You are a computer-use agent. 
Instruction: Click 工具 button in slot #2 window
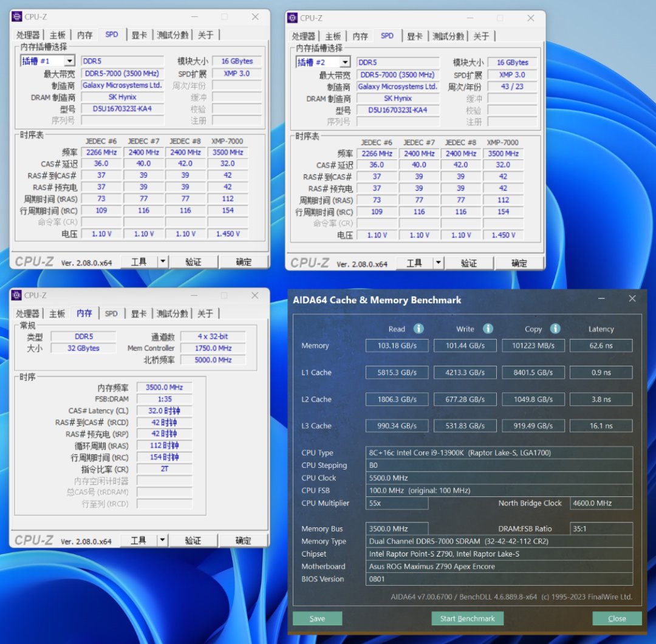[x=414, y=263]
